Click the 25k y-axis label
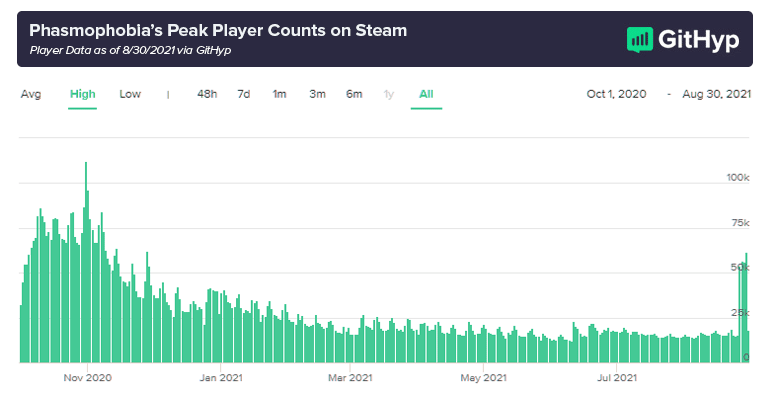The image size is (770, 400). (x=741, y=313)
